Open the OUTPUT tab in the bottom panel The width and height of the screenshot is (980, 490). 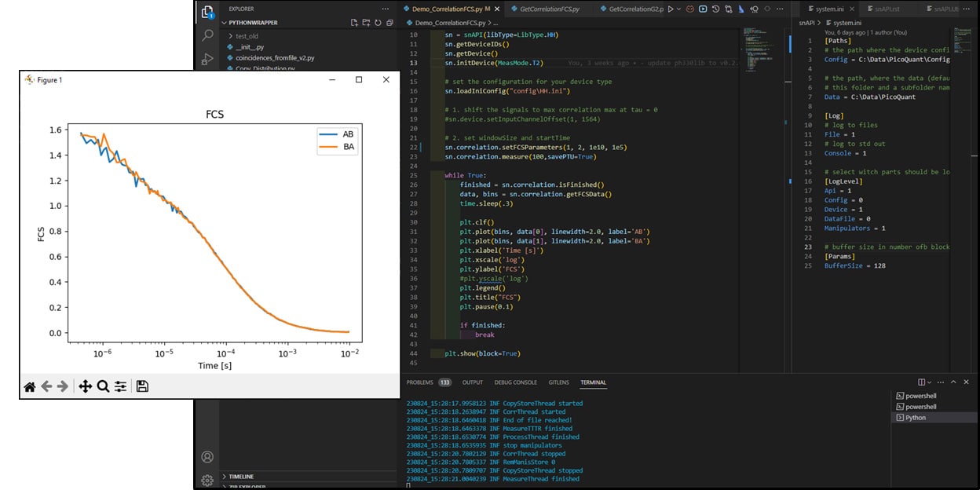click(473, 382)
